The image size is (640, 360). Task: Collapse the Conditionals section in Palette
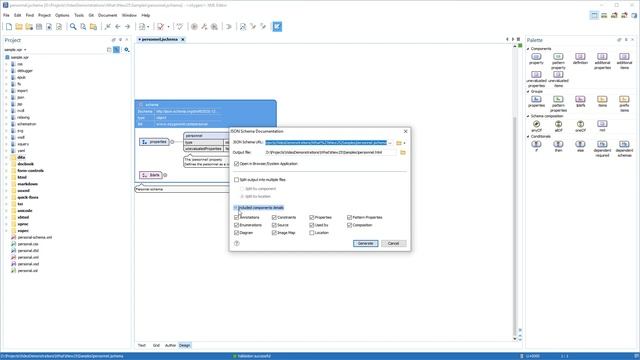pyautogui.click(x=528, y=136)
